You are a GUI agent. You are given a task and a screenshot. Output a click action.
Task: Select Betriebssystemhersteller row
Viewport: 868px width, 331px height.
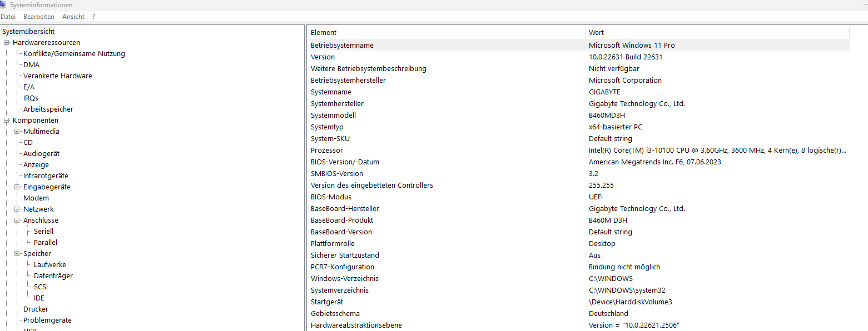[579, 81]
